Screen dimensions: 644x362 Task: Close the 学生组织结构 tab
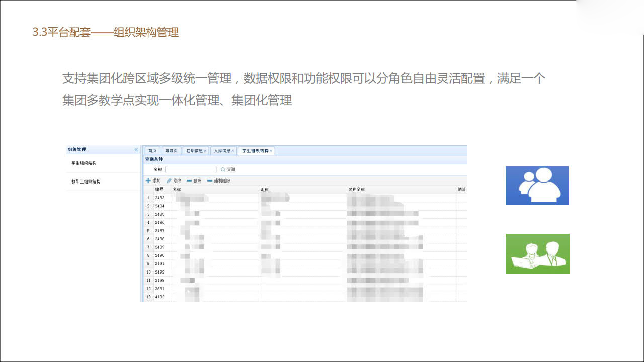click(271, 151)
